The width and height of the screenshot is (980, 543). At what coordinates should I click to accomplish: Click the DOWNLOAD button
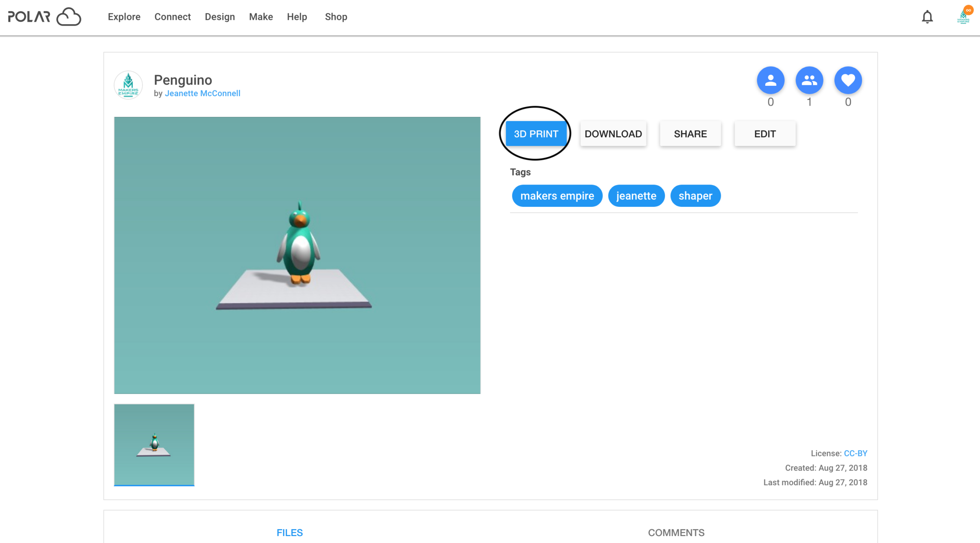point(613,134)
